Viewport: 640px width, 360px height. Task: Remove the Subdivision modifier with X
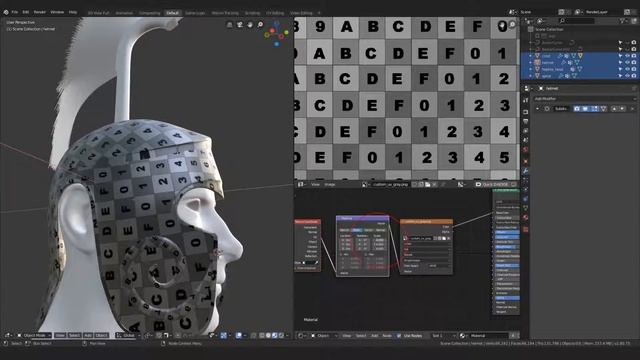632,109
